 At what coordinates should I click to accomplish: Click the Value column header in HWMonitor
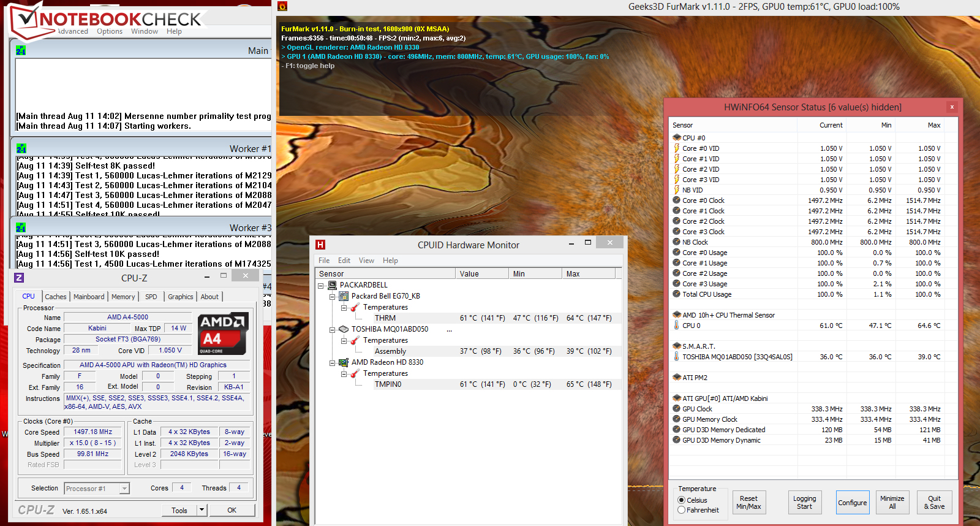click(x=483, y=274)
